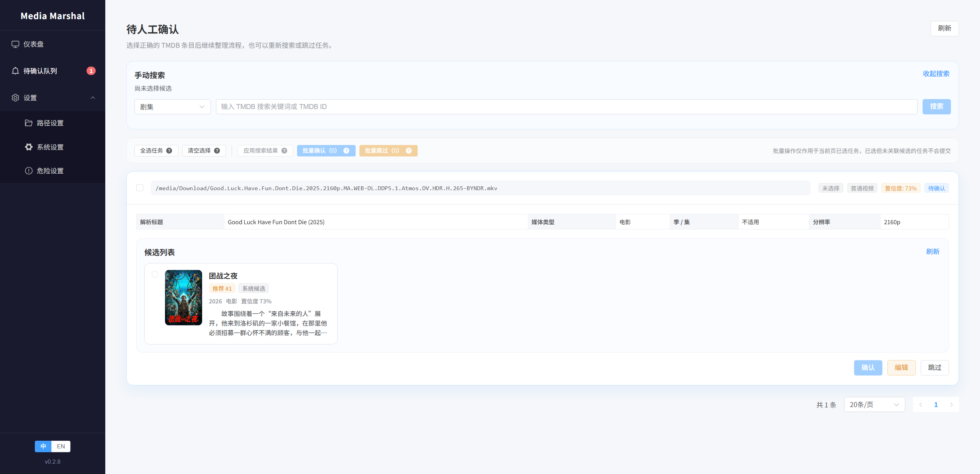
Task: Click the parsed title Good Luck Have Fun Dont Die (2025)
Action: (276, 222)
